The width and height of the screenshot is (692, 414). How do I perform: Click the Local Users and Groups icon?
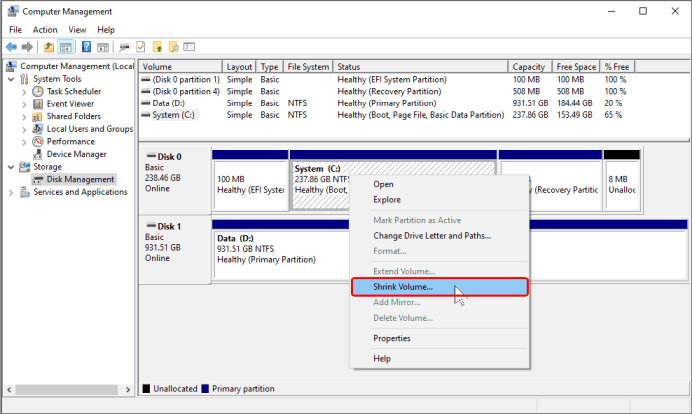click(38, 129)
